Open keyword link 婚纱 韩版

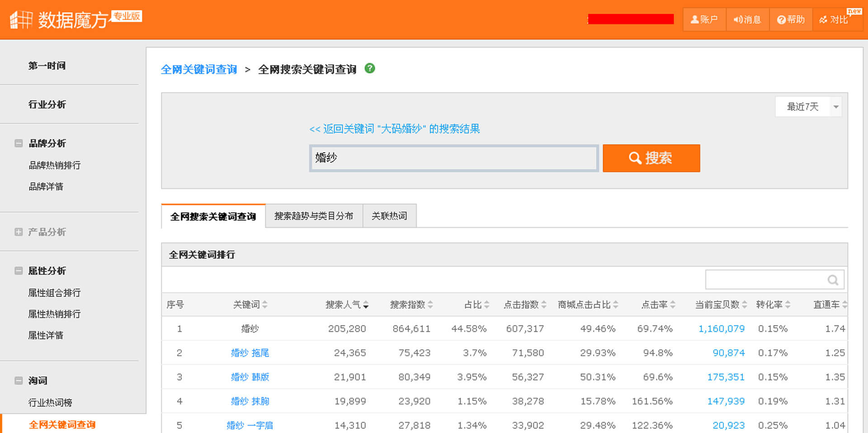pos(250,377)
